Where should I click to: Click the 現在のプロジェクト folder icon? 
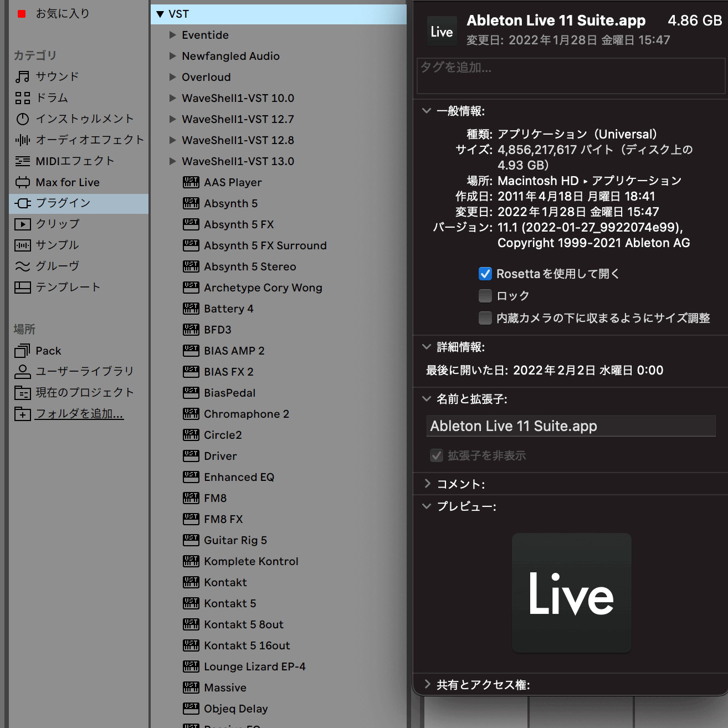click(x=22, y=392)
